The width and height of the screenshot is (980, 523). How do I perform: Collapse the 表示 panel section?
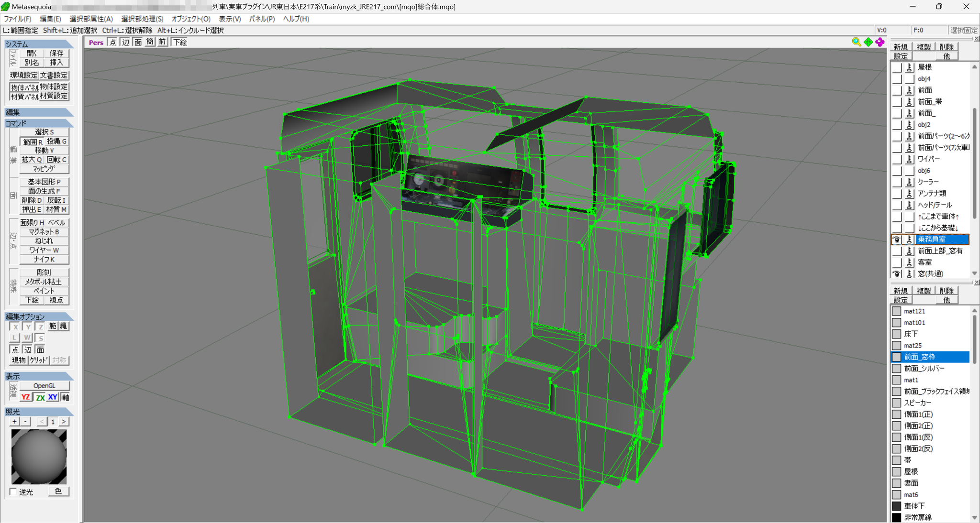tap(39, 376)
